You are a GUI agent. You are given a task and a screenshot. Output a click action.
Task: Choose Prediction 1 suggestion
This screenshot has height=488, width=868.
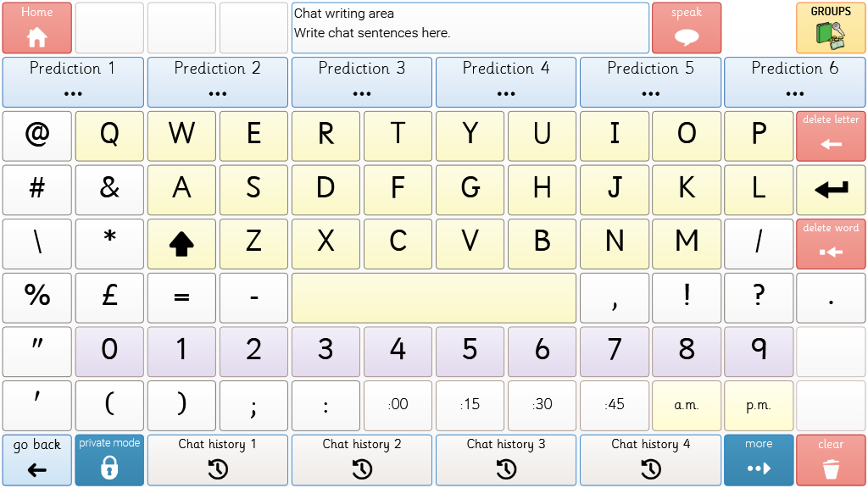[73, 82]
